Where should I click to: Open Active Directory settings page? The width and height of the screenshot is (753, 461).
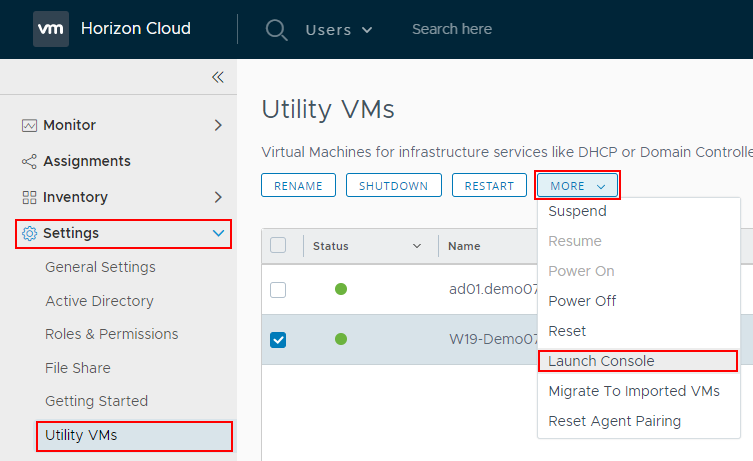pyautogui.click(x=99, y=301)
